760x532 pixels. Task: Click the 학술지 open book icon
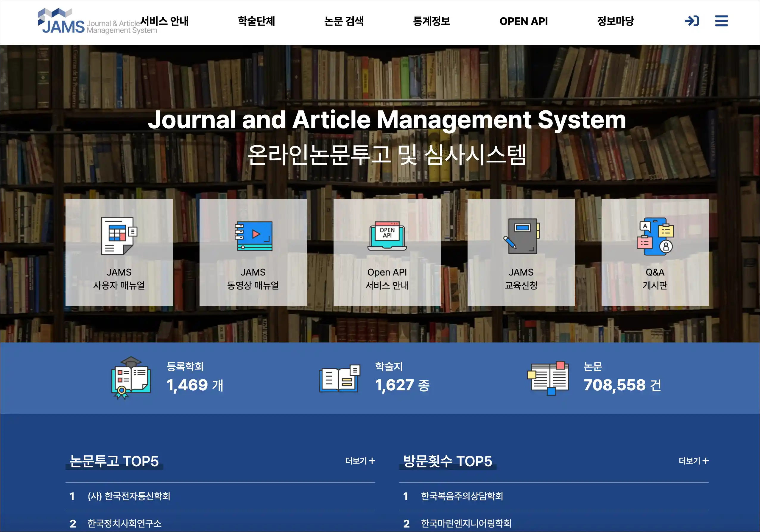pyautogui.click(x=339, y=378)
